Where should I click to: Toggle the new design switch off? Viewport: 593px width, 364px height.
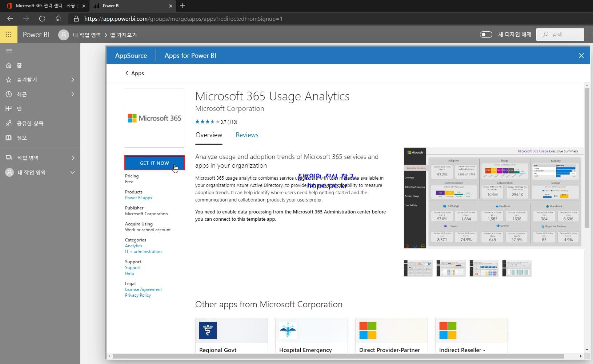pos(486,35)
